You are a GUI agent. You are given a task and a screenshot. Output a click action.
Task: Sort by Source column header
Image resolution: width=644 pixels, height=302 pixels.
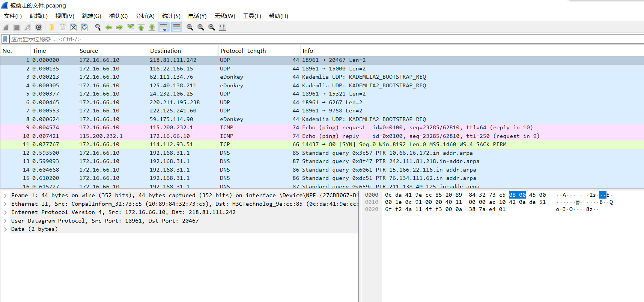point(113,51)
